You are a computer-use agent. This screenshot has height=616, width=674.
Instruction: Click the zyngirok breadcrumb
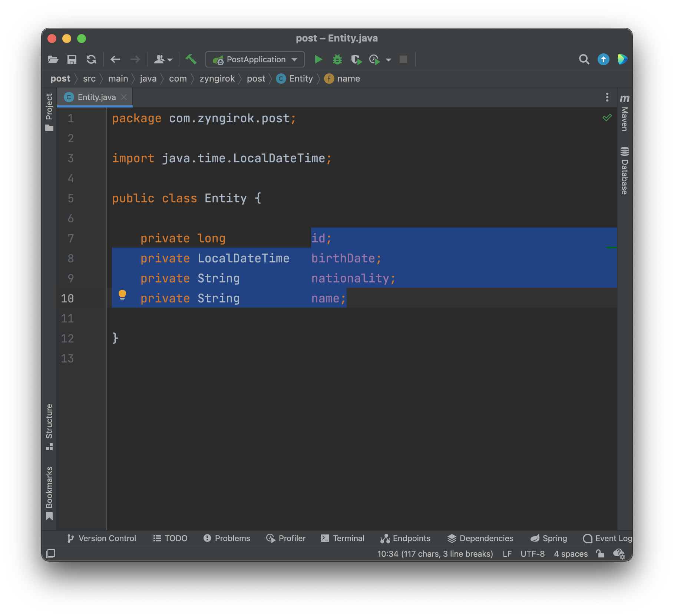tap(217, 79)
